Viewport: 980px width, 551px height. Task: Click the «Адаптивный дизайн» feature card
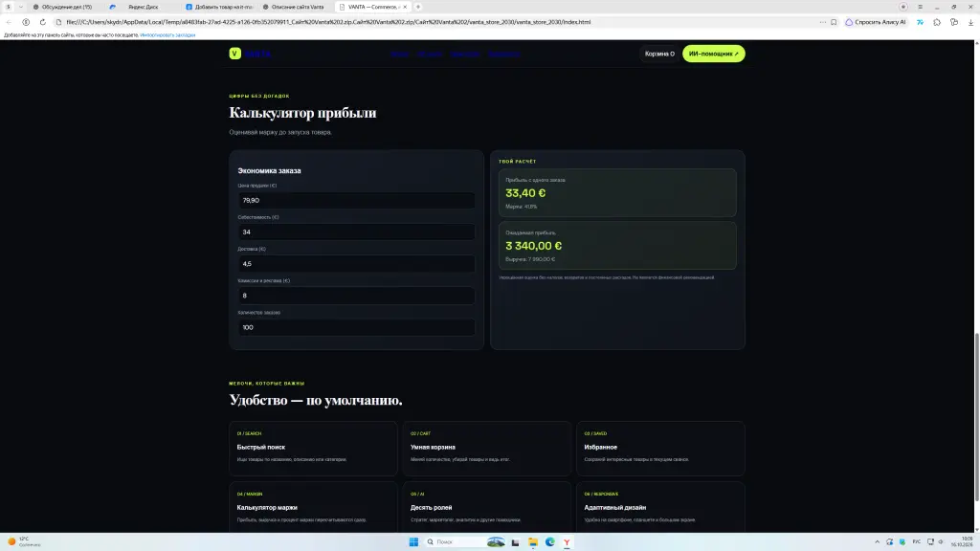tap(660, 507)
